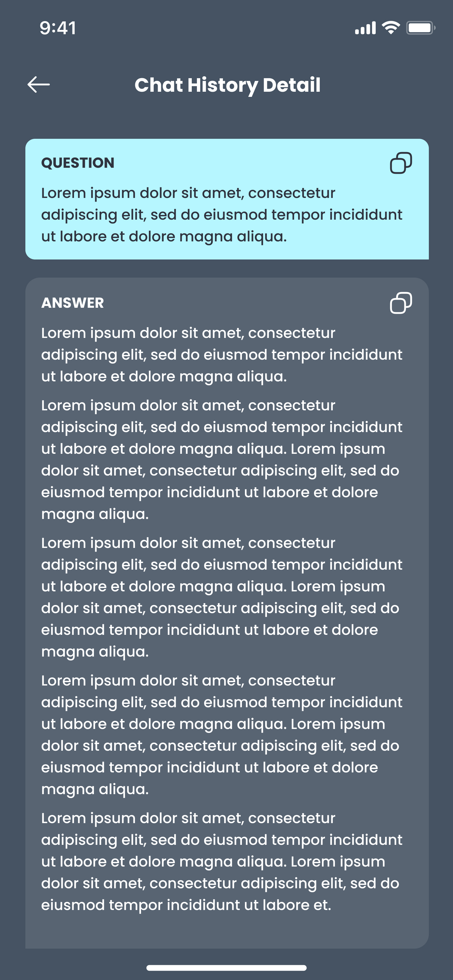Viewport: 453px width, 980px height.
Task: Copy the answer using its copy icon
Action: point(401,303)
